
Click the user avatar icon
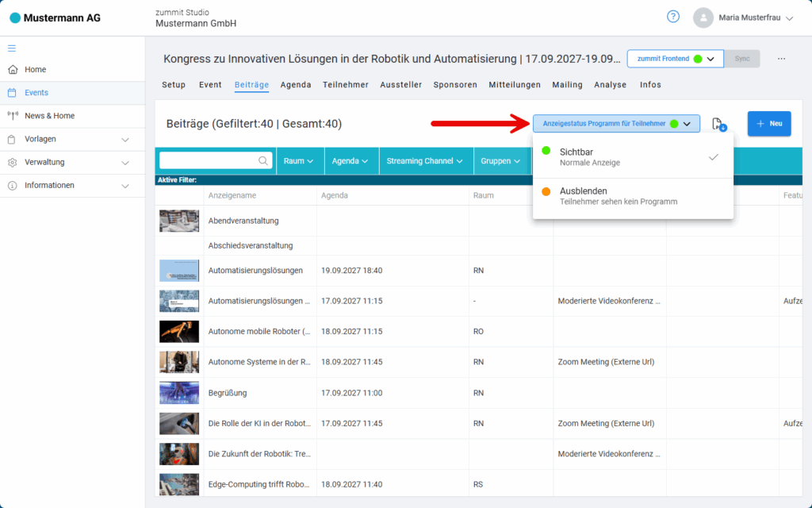(703, 17)
